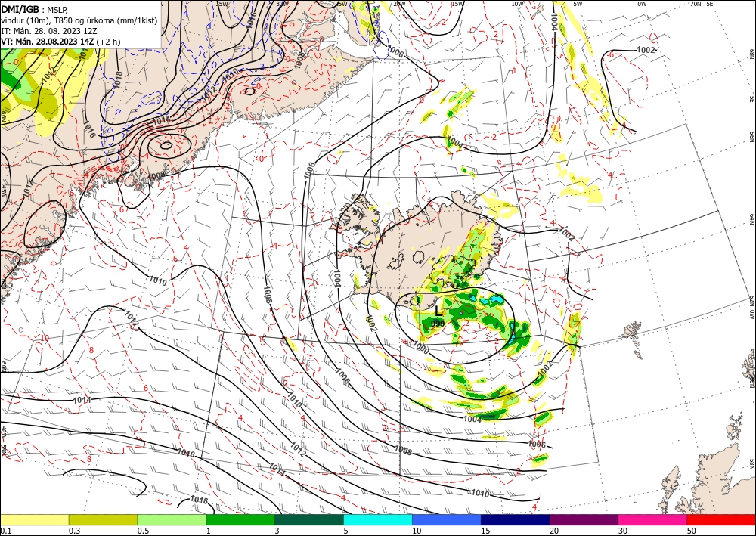Click the "64N" latitude label
The width and height of the screenshot is (756, 536).
tap(751, 219)
